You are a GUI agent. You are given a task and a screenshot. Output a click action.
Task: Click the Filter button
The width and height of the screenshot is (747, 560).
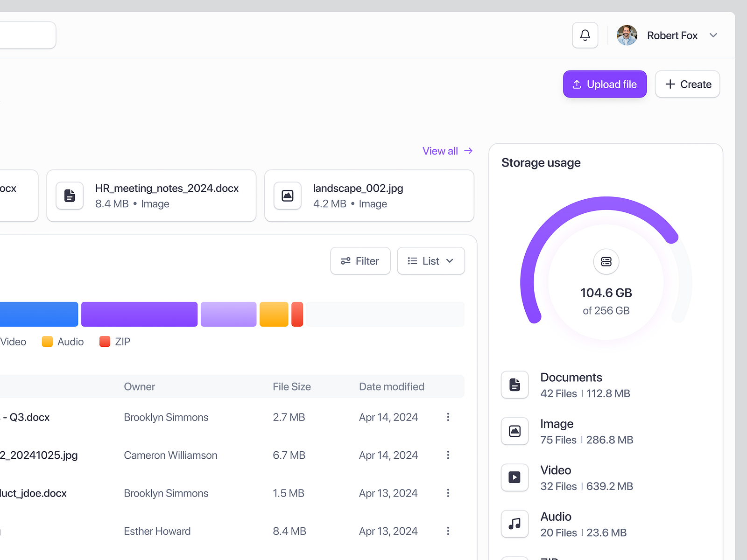click(360, 261)
